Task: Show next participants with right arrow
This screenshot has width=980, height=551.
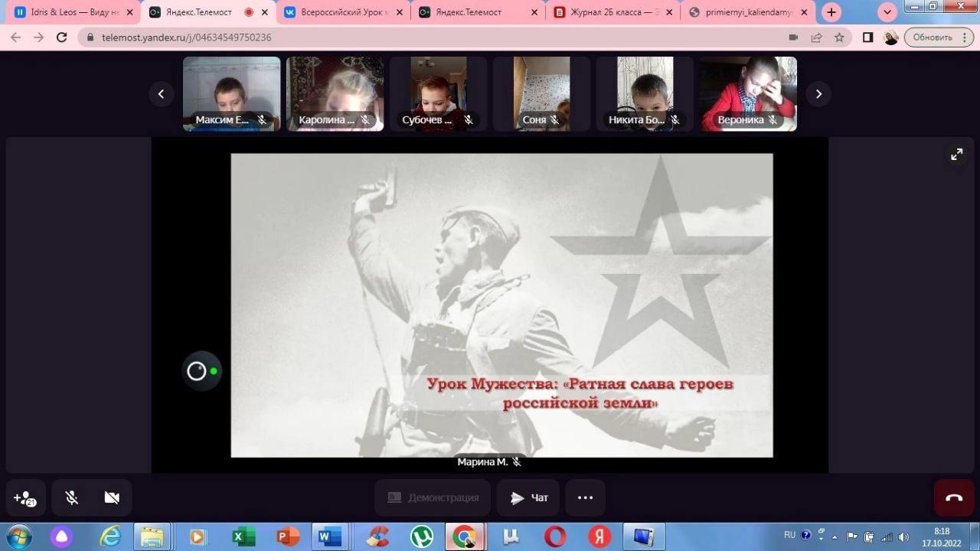Action: click(x=818, y=94)
